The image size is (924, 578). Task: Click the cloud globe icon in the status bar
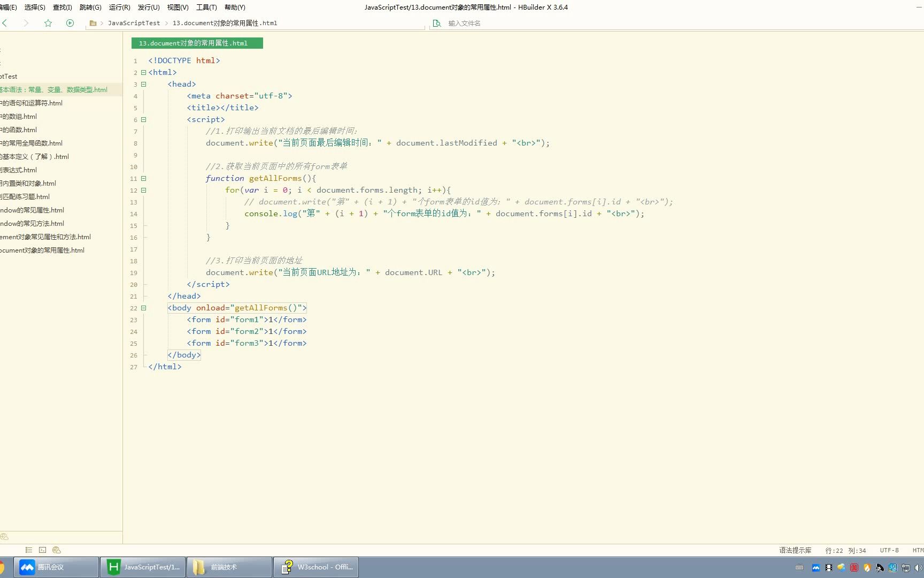[x=57, y=550]
